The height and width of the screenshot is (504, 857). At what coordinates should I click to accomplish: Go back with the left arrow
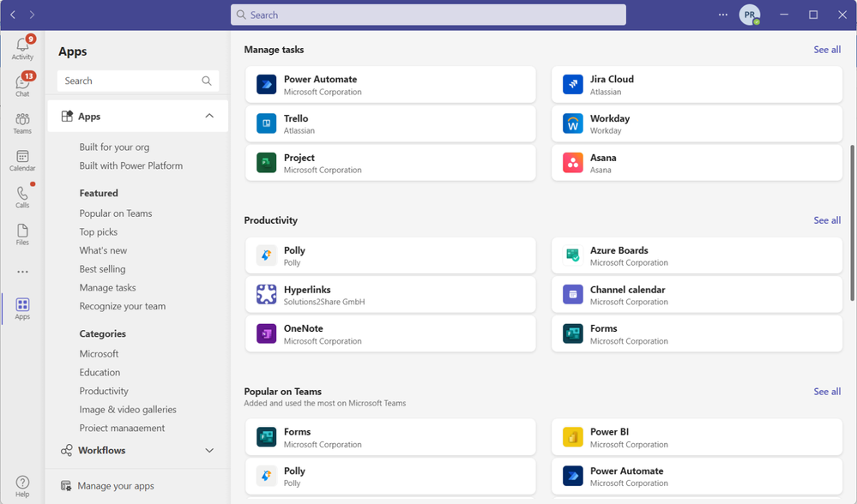(13, 15)
